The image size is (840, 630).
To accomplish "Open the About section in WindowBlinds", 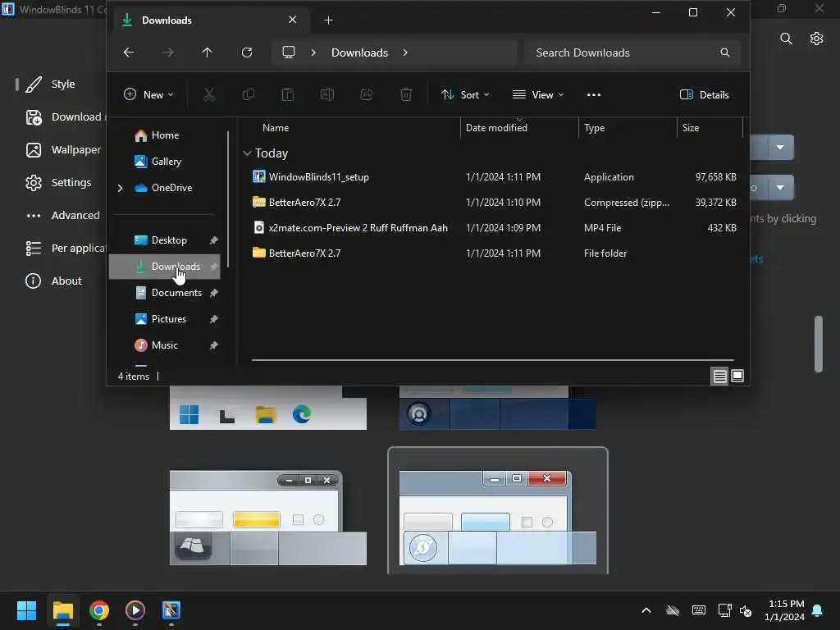I will coord(53,281).
